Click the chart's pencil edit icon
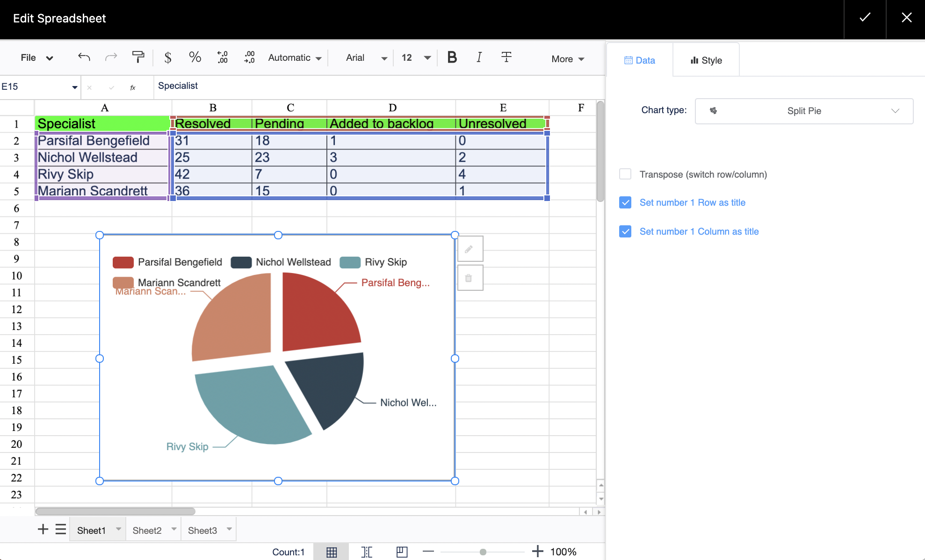The height and width of the screenshot is (560, 925). [x=470, y=249]
